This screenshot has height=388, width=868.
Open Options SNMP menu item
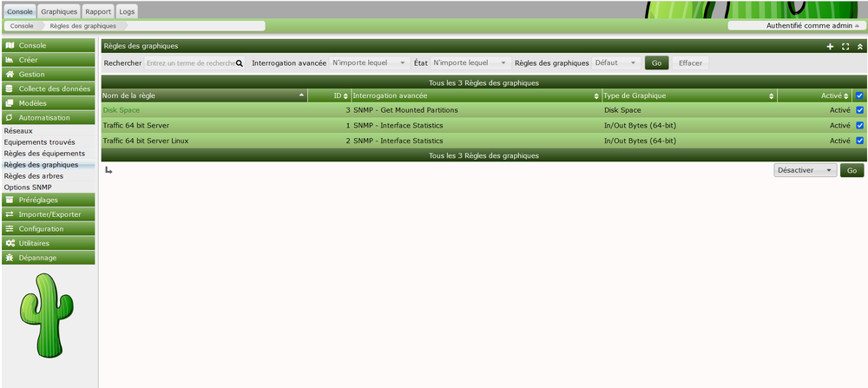(x=28, y=187)
